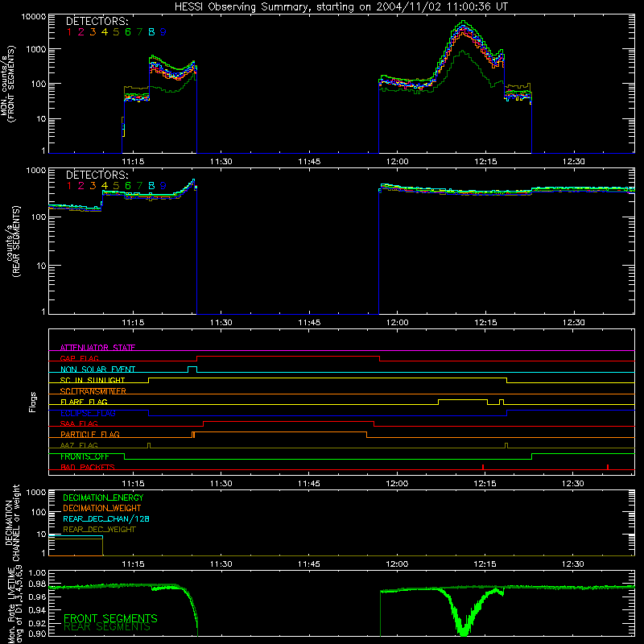Click the 12:00 time label under the Flags panel
The image size is (644, 644).
click(x=397, y=483)
